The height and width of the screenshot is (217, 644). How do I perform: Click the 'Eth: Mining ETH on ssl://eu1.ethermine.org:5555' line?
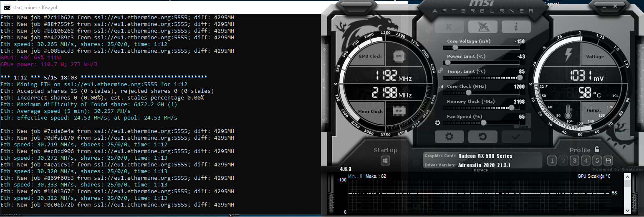94,84
